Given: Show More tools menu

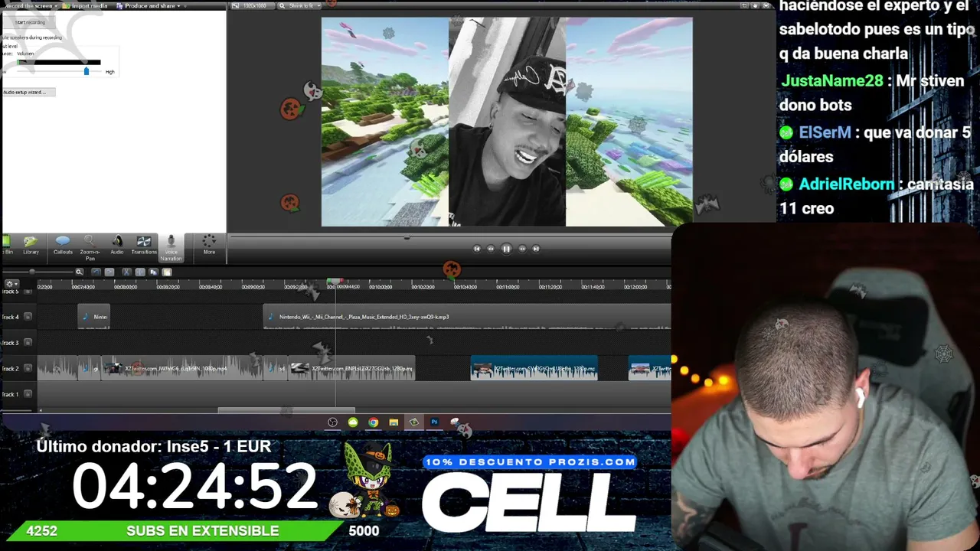Looking at the screenshot, I should 209,245.
